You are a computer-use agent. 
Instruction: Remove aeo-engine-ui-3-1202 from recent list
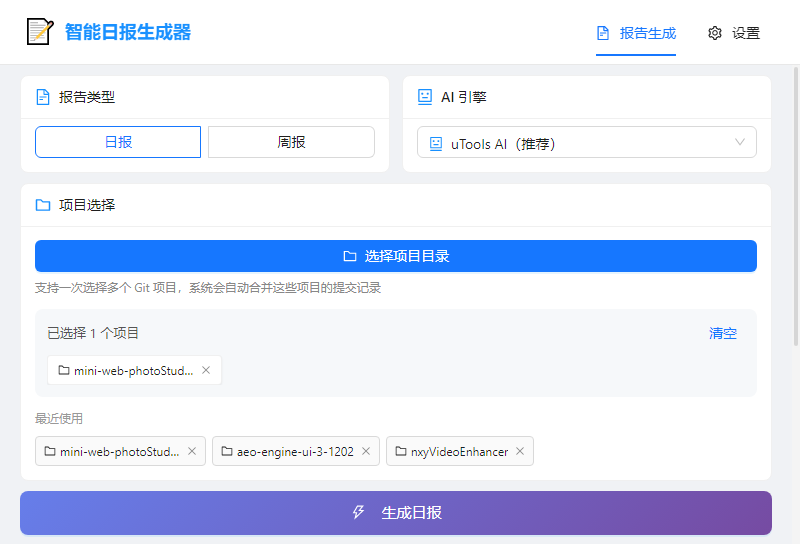(x=366, y=451)
